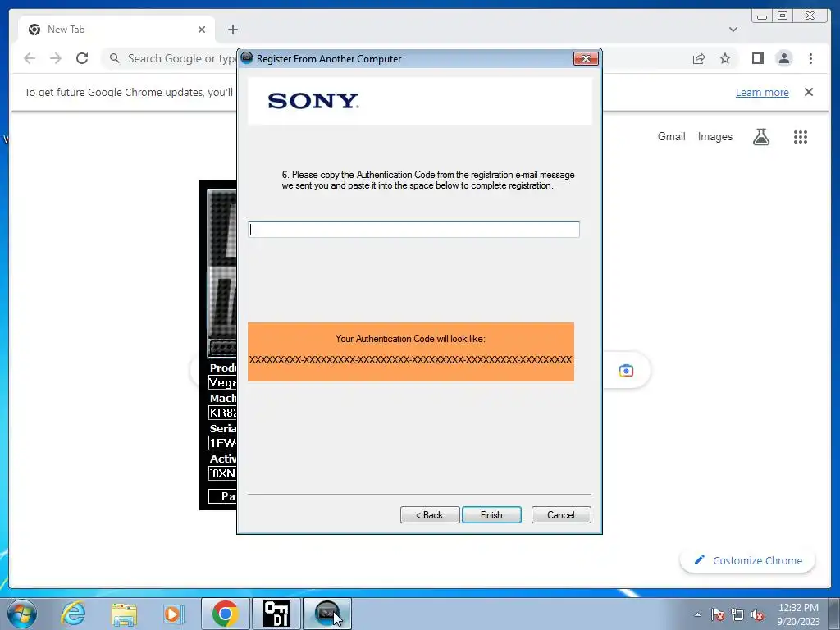
Task: Open a new Chrome tab with plus icon
Action: pos(232,30)
